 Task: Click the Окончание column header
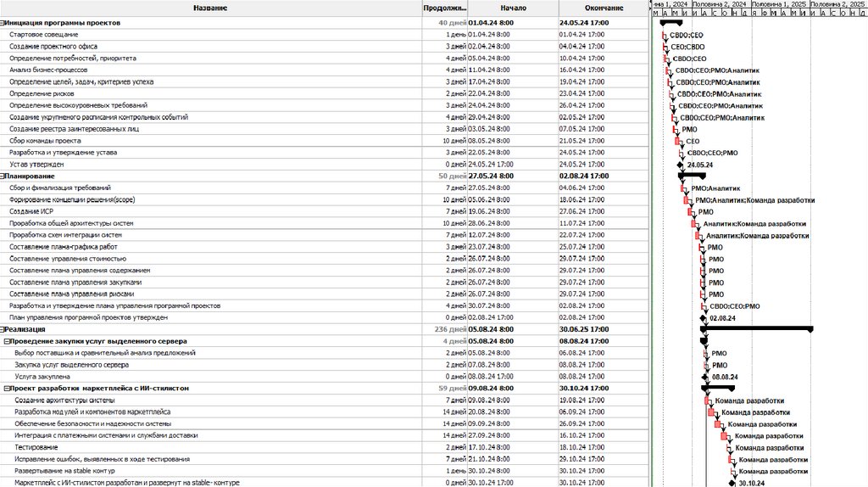[604, 8]
